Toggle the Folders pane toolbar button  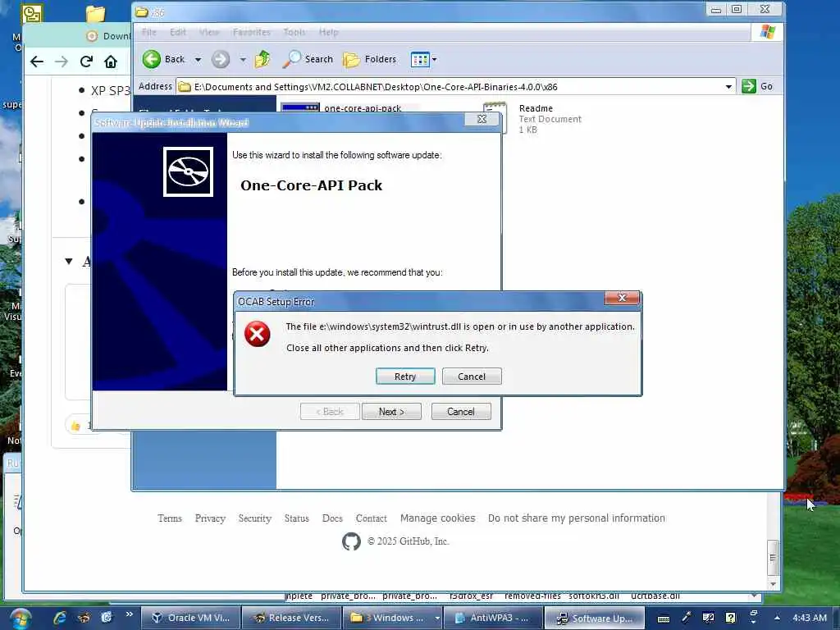click(370, 59)
